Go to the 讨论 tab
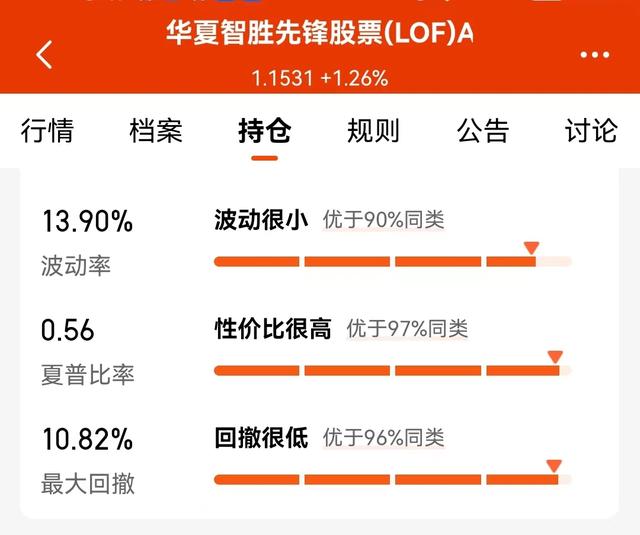The height and width of the screenshot is (535, 640). [591, 131]
